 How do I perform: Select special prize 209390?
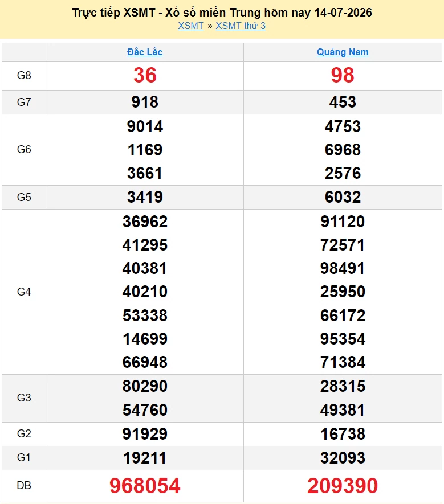343,486
